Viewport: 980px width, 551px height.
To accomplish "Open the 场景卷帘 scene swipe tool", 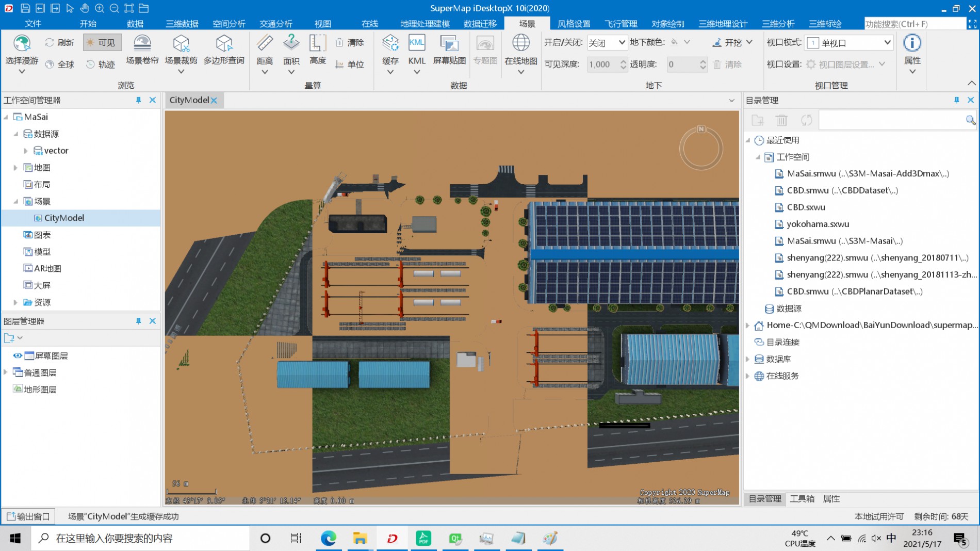I will (142, 50).
